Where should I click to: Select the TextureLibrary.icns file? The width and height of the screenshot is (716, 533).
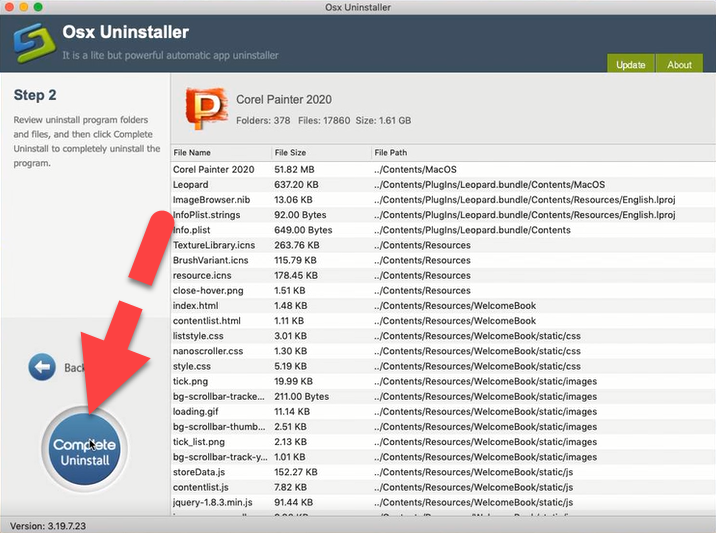214,245
